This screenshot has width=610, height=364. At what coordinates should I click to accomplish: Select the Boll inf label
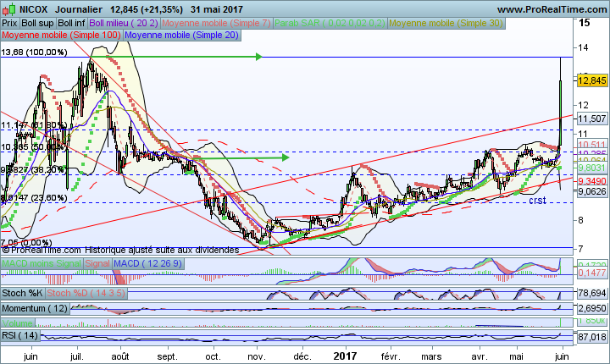(71, 24)
